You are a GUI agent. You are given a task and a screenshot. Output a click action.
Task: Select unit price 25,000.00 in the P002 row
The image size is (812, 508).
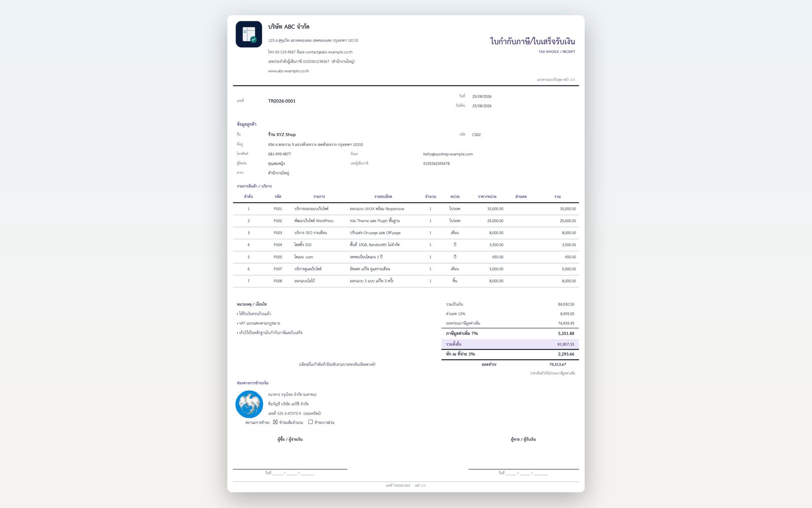[495, 221]
